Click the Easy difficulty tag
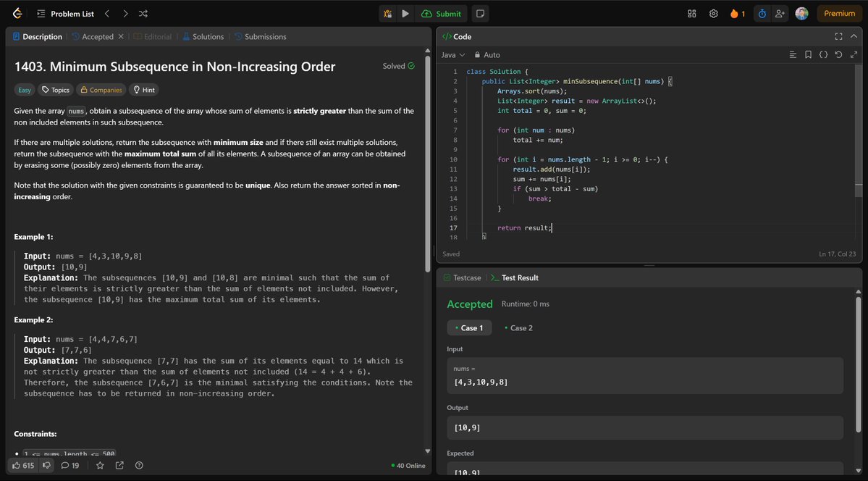The width and height of the screenshot is (868, 481). 25,90
